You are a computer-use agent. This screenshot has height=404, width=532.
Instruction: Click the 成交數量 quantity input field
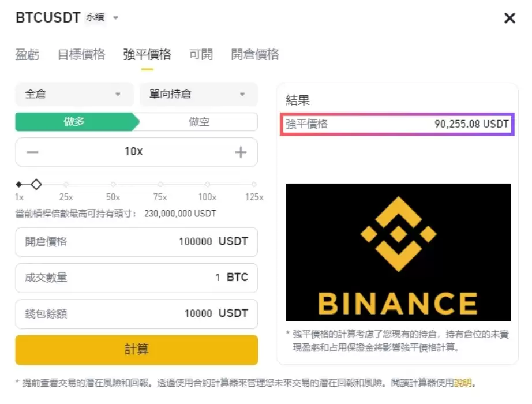(x=136, y=278)
